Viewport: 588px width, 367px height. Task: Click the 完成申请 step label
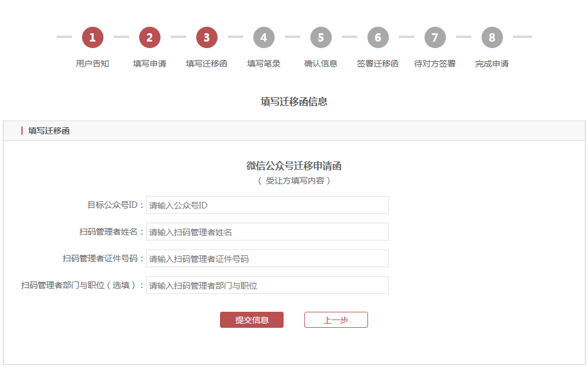tap(492, 64)
